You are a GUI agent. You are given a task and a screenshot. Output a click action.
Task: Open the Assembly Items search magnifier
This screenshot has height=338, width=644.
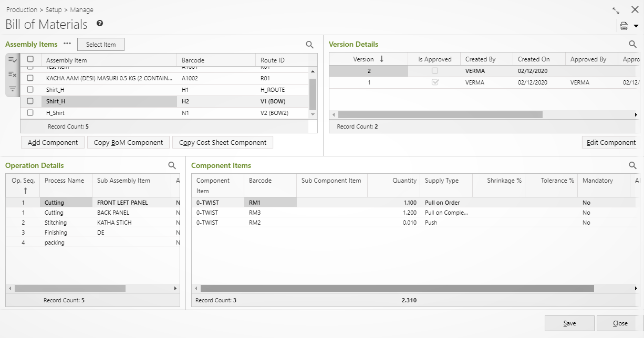coord(310,44)
